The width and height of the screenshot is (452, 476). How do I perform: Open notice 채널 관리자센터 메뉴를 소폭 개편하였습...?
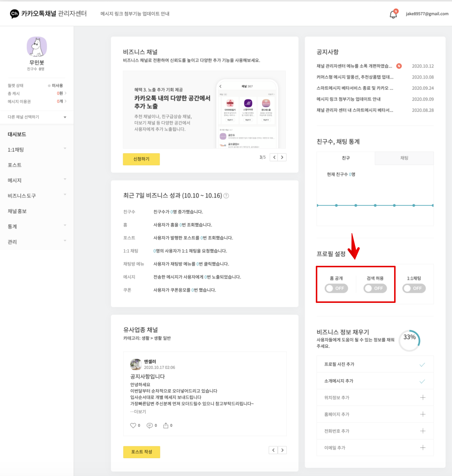pos(354,66)
